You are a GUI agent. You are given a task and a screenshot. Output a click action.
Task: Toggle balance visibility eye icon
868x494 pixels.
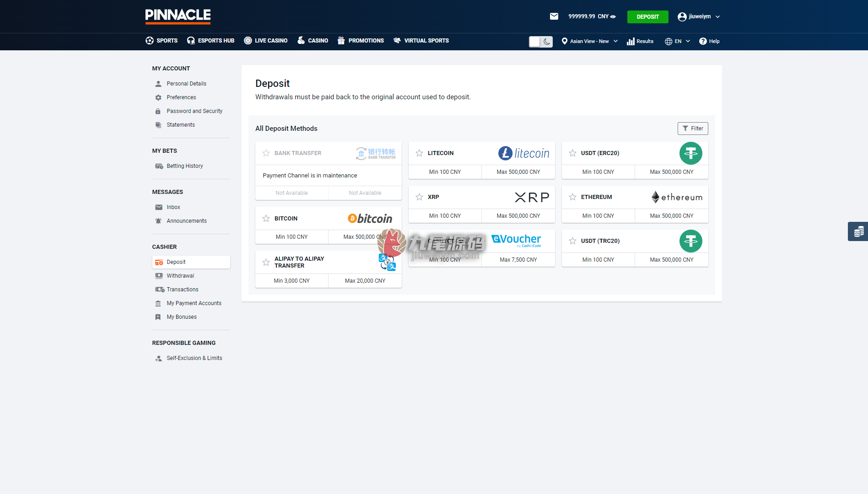(613, 16)
